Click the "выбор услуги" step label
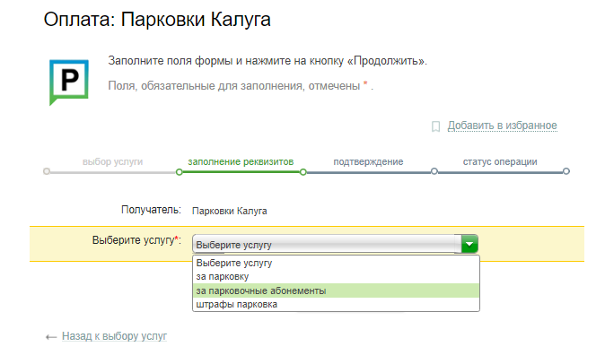 pos(112,161)
